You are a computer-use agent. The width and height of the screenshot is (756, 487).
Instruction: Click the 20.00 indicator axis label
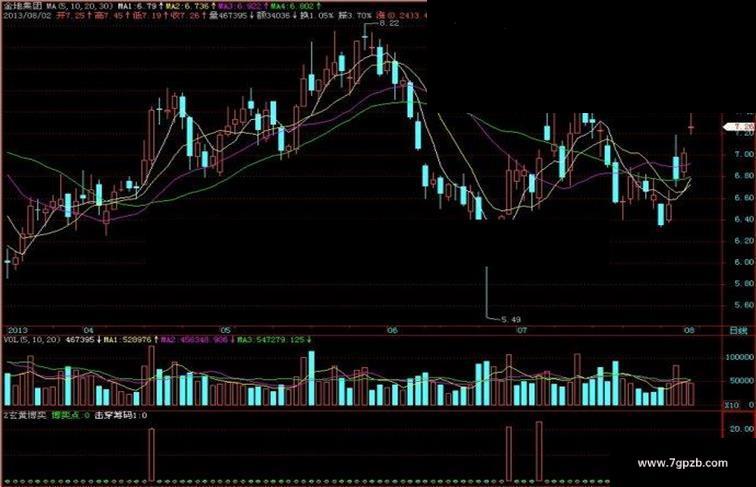point(742,429)
